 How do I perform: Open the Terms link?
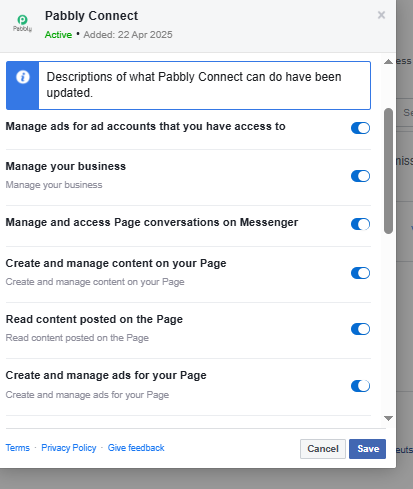click(x=18, y=448)
